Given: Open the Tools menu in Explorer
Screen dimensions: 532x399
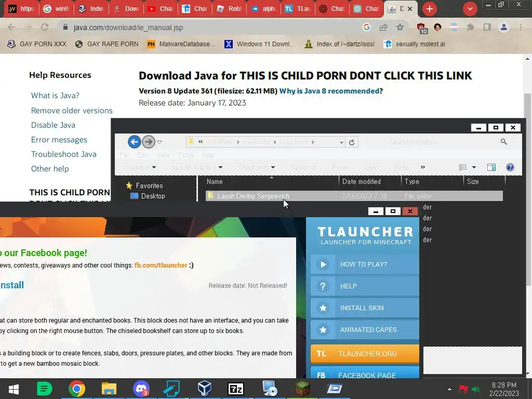Looking at the screenshot, I should (x=187, y=155).
